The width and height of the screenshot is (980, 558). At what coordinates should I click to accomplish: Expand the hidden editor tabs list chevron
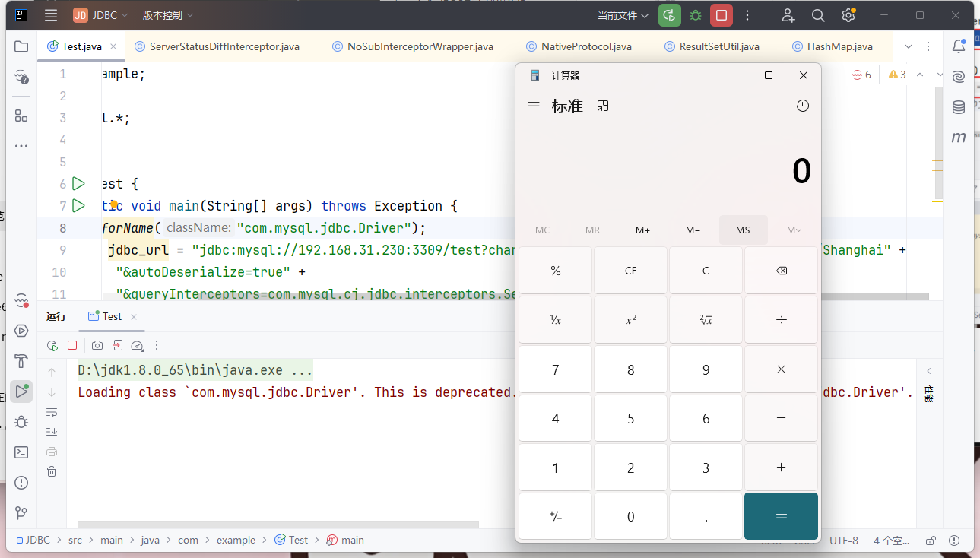(908, 47)
